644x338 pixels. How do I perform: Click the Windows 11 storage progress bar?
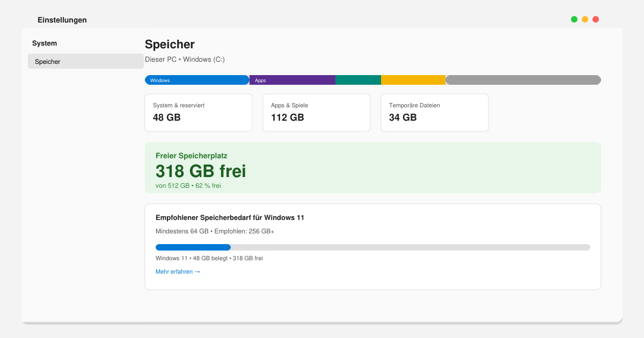click(x=373, y=247)
